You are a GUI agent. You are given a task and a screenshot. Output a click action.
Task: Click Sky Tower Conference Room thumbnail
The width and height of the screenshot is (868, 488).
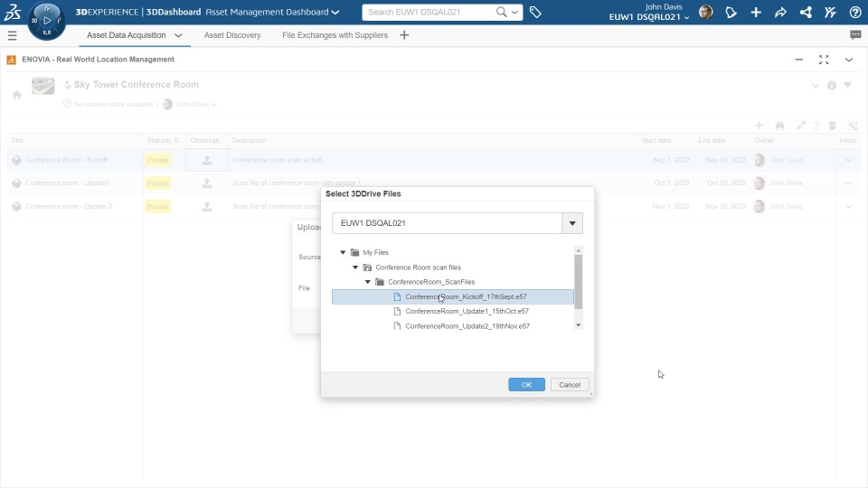point(43,86)
